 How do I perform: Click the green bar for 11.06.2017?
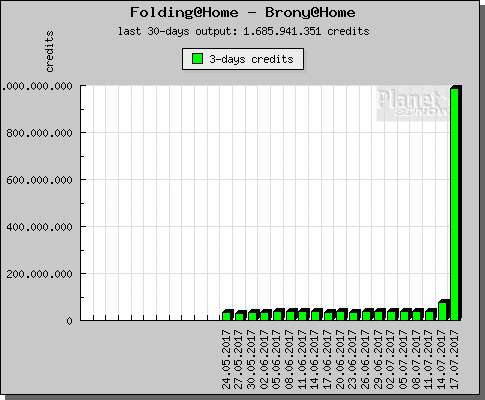pos(302,316)
